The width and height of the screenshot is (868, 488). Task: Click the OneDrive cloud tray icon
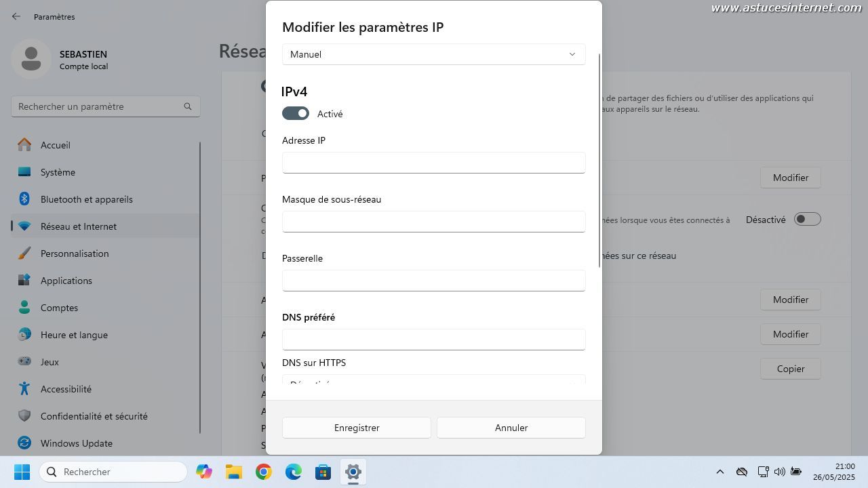tap(742, 472)
